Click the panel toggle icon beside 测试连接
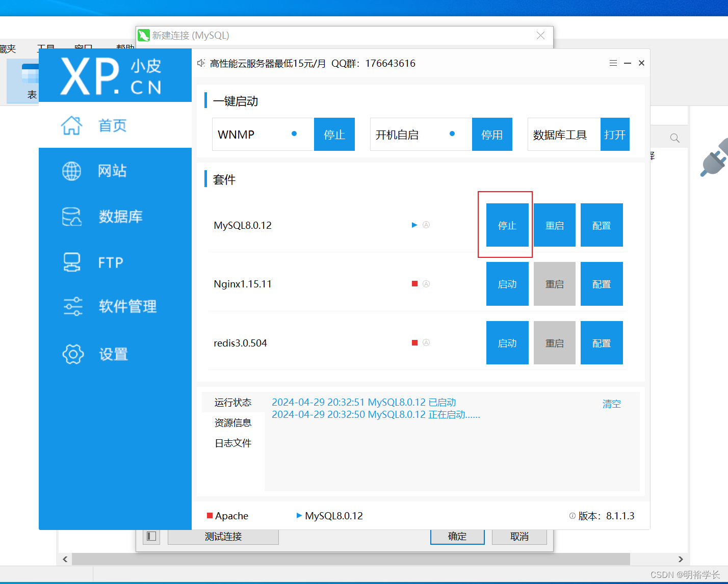Viewport: 728px width, 584px height. 151,537
